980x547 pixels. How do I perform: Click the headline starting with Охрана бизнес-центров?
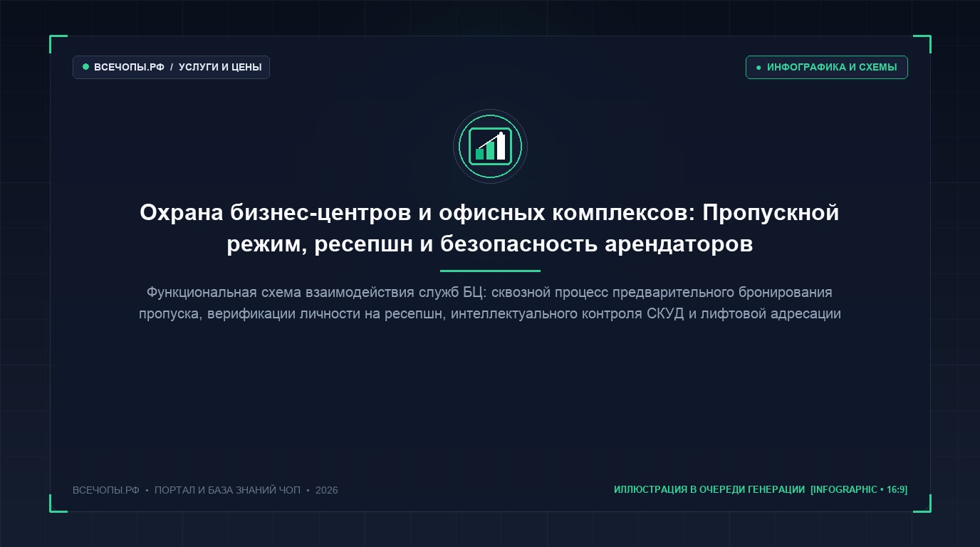(x=490, y=228)
